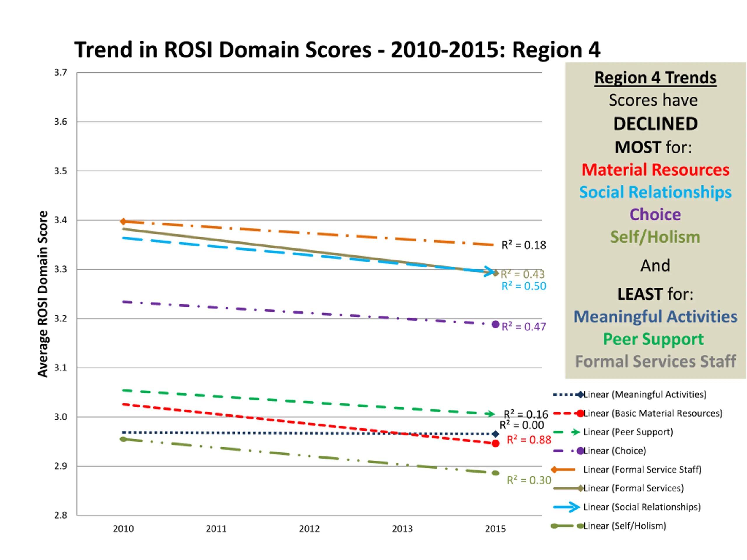Click the green arrow legend marker for Peer Support

tap(575, 432)
